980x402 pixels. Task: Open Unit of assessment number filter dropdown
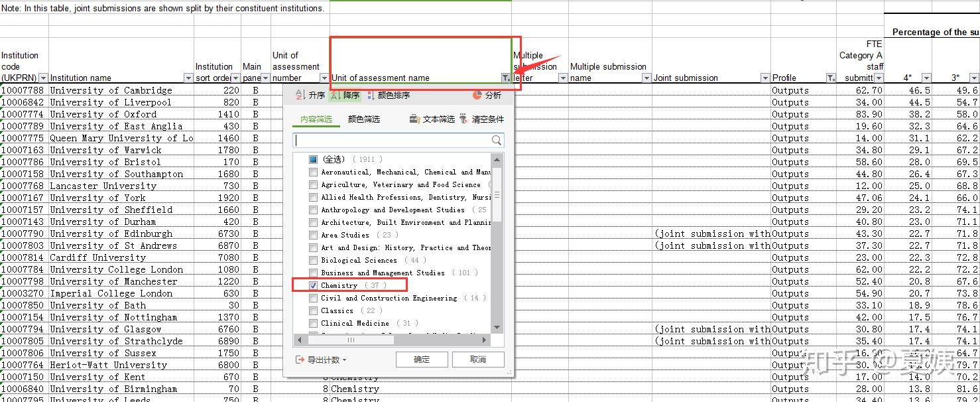point(324,78)
